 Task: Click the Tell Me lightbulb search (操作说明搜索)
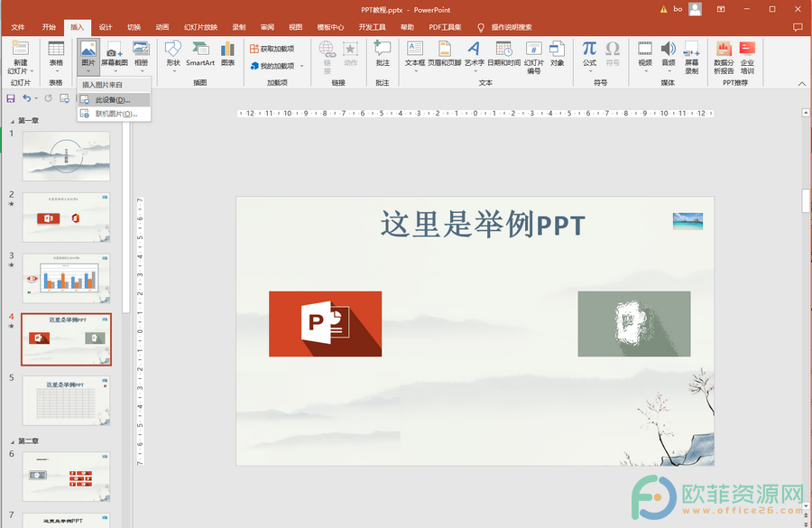point(505,27)
